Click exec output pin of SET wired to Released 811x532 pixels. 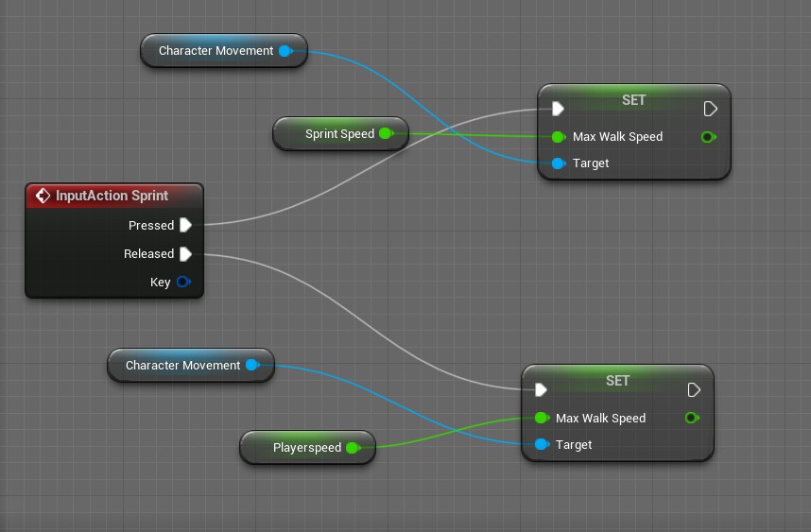point(693,389)
